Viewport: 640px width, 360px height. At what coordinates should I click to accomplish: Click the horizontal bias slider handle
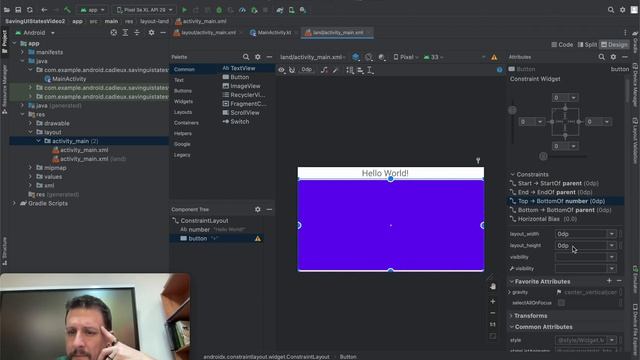click(543, 156)
